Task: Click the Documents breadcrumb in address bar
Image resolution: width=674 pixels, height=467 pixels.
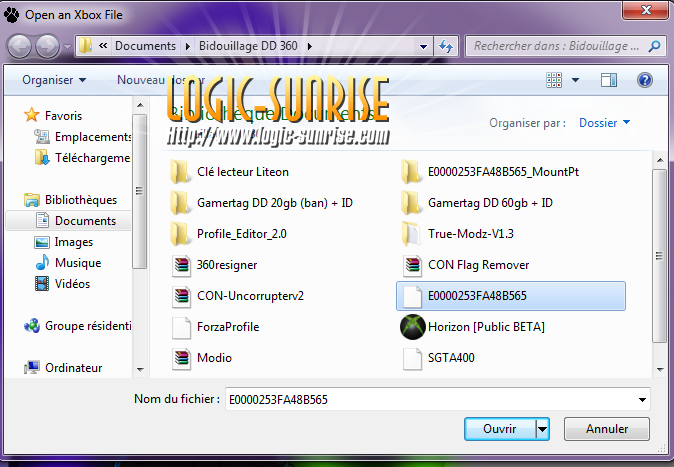Action: coord(145,46)
